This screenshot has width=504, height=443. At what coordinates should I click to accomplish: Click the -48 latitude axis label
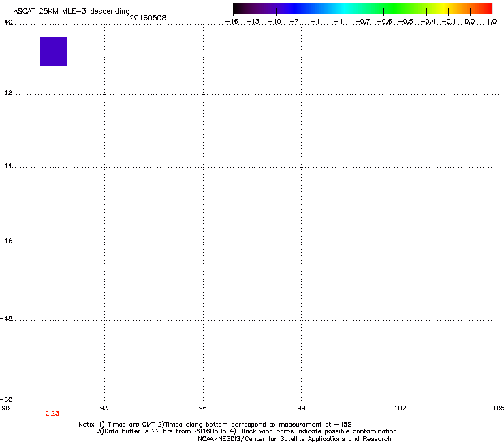click(6, 319)
